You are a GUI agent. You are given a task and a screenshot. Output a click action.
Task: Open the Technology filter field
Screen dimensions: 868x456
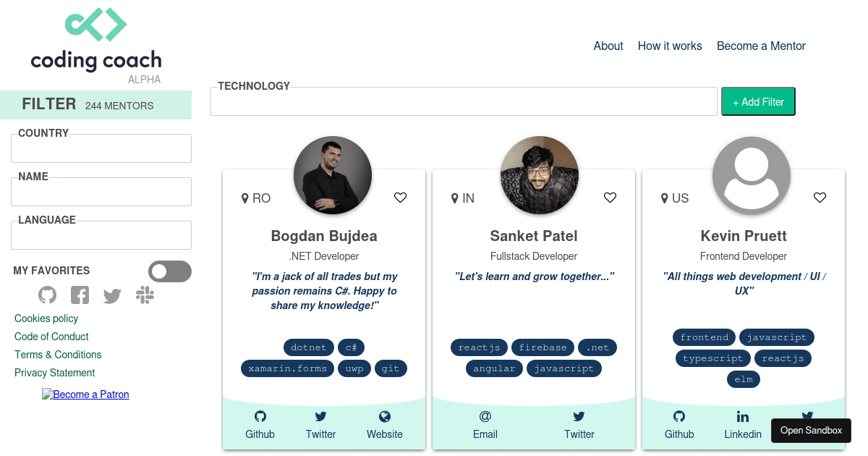tap(463, 101)
